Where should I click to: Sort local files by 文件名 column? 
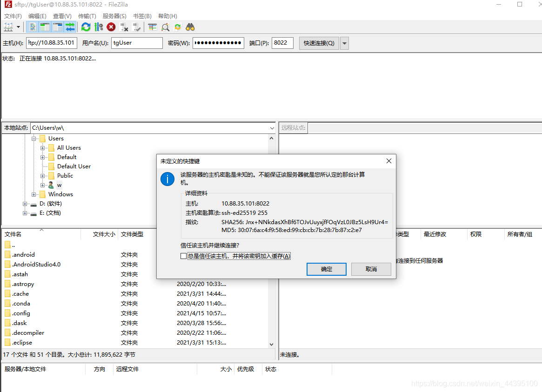coord(41,234)
